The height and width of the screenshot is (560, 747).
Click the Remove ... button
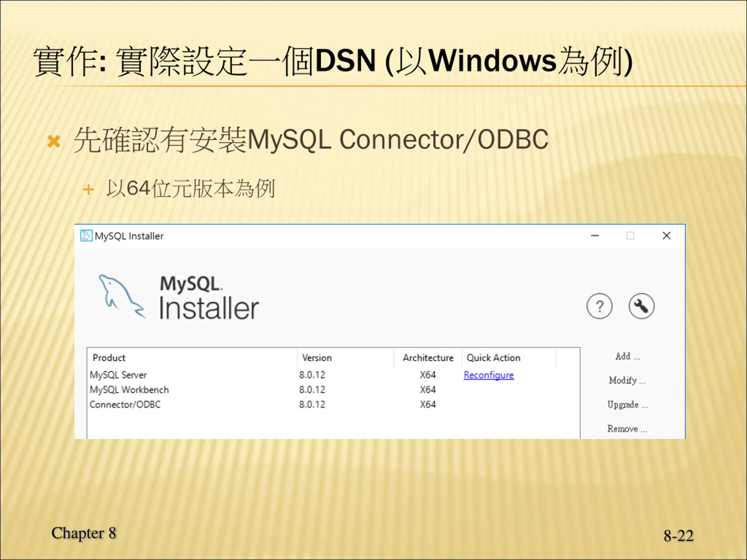[x=627, y=429]
